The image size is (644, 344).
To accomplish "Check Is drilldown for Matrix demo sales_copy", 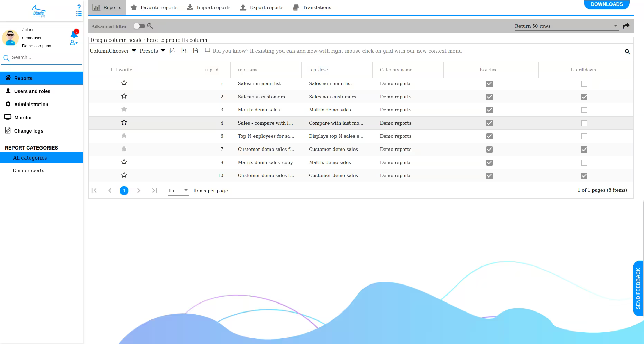I will click(x=584, y=163).
